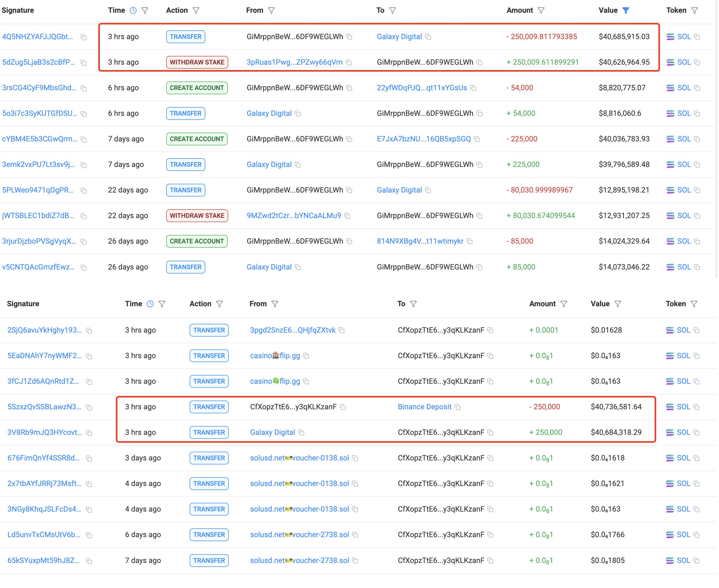Viewport: 719px width, 588px height.
Task: Copy Binance Deposit address
Action: pyautogui.click(x=457, y=407)
